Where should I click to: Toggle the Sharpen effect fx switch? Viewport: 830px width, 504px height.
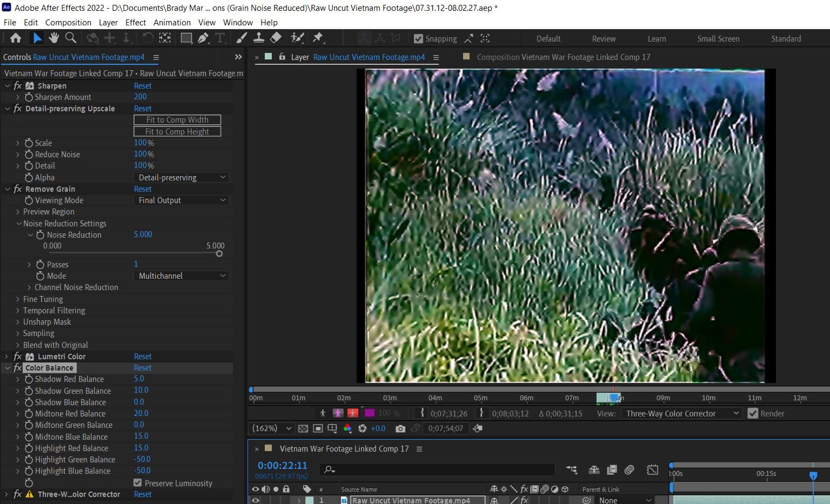tap(18, 85)
